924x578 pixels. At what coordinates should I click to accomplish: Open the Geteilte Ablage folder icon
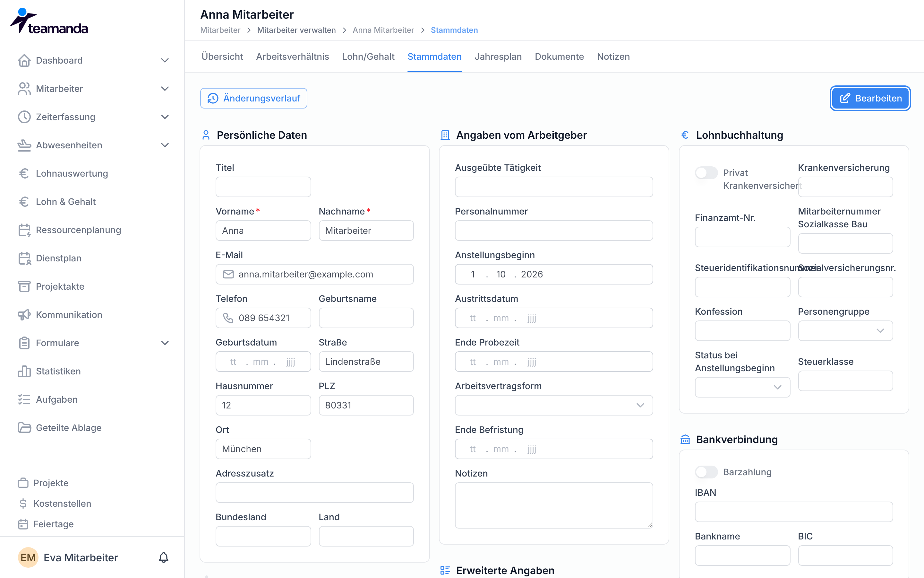click(24, 428)
